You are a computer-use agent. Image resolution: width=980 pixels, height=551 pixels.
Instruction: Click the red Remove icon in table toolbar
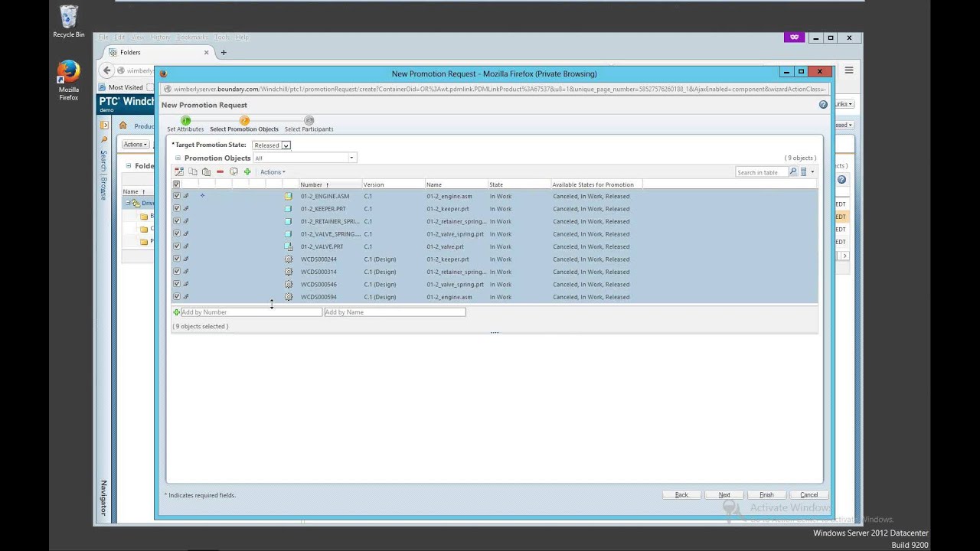[x=220, y=172]
